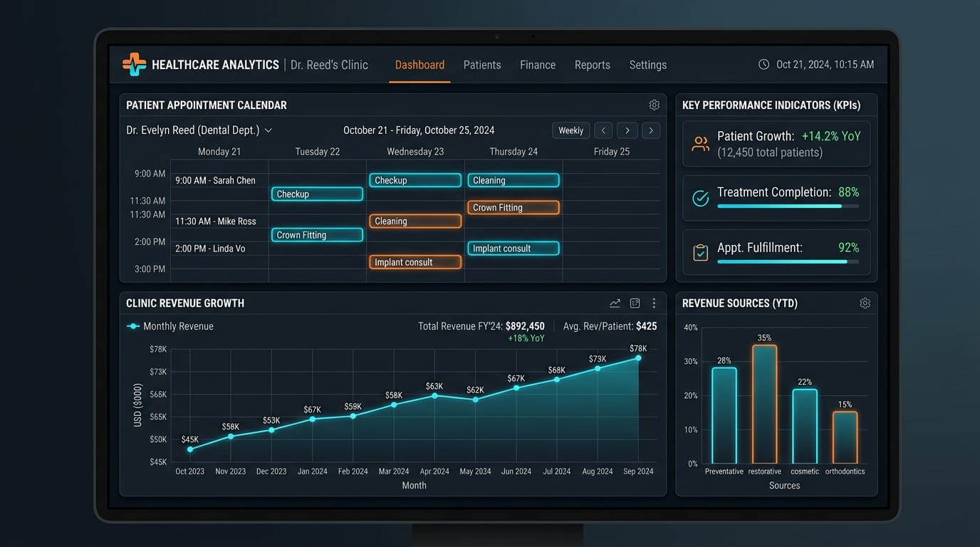Screen dimensions: 980x547
Task: Select Wednesday's Implant consult appointment
Action: tap(415, 261)
